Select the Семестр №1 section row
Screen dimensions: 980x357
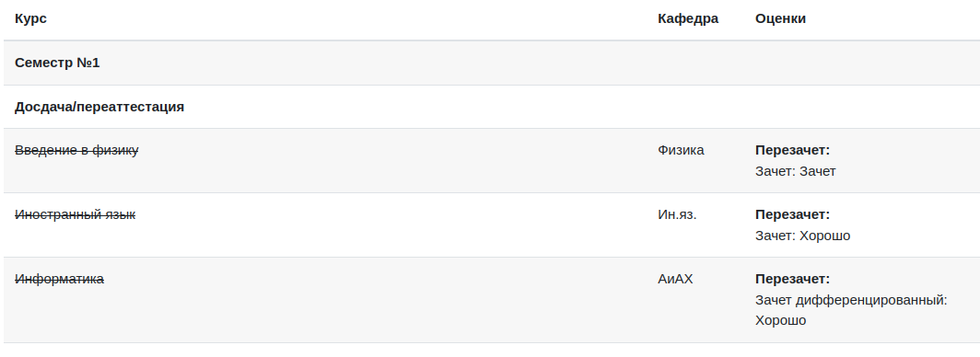click(x=490, y=63)
